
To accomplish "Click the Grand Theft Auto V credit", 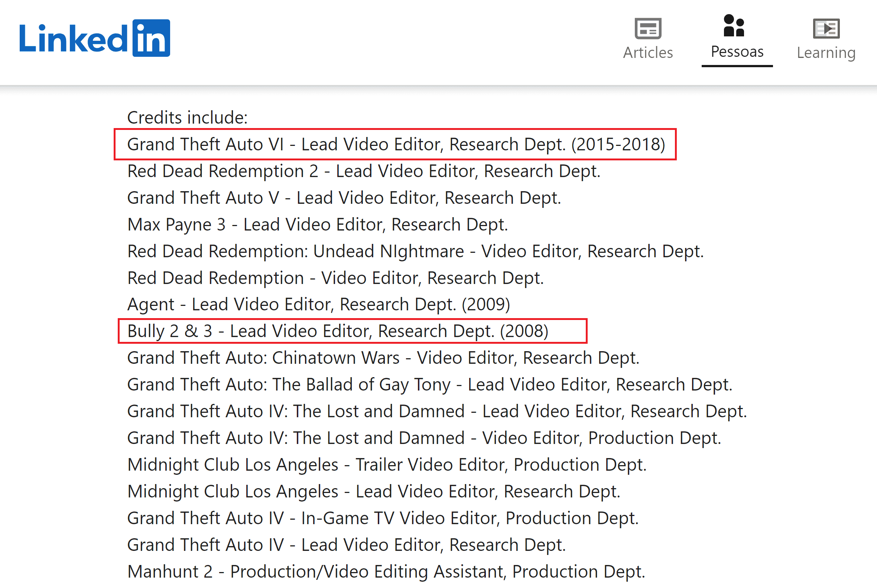I will click(x=344, y=197).
